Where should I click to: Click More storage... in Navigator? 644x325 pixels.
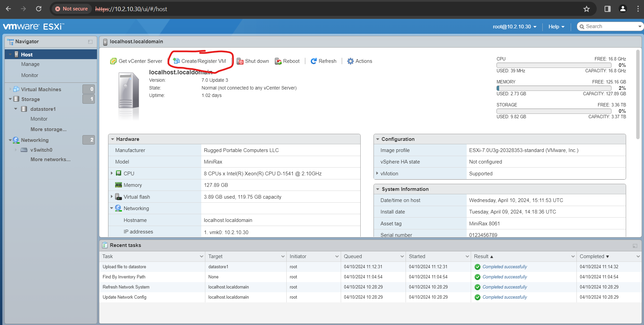click(x=48, y=129)
